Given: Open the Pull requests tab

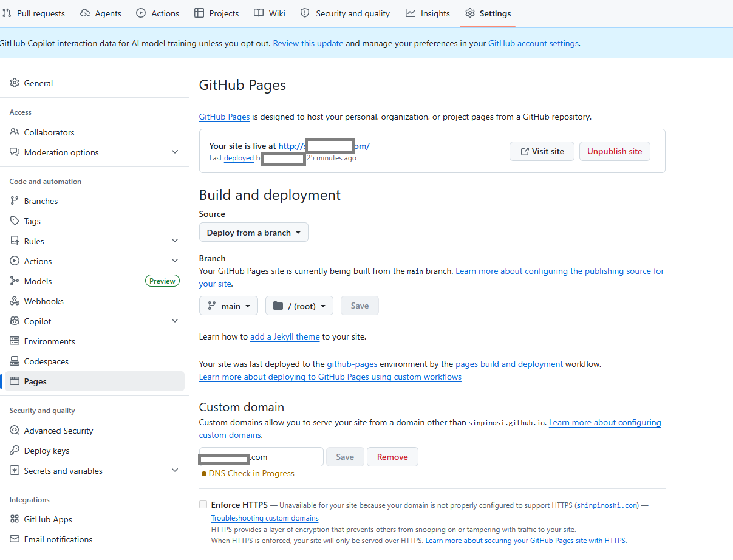Looking at the screenshot, I should coord(34,13).
